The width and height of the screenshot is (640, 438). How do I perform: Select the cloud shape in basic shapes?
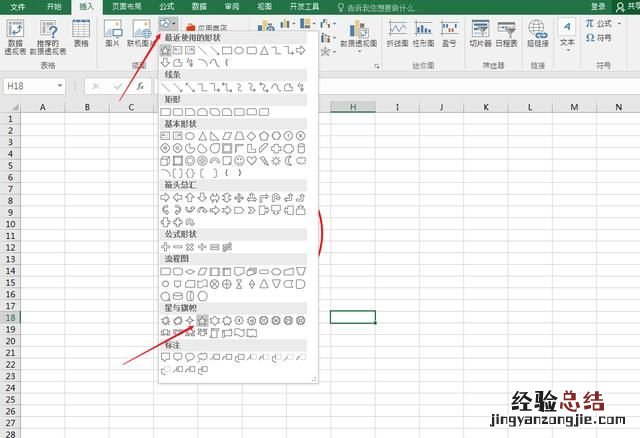click(301, 161)
